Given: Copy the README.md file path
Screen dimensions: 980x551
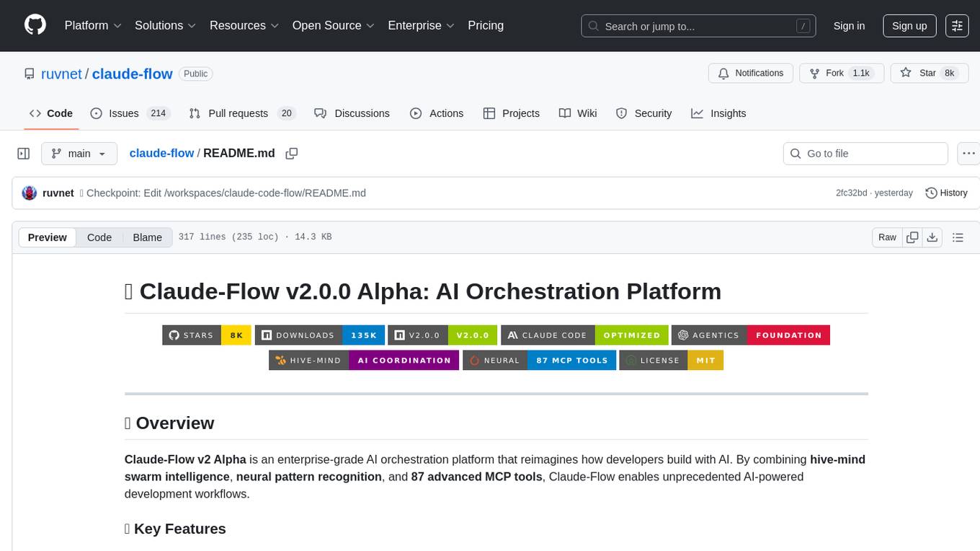Looking at the screenshot, I should pos(292,154).
